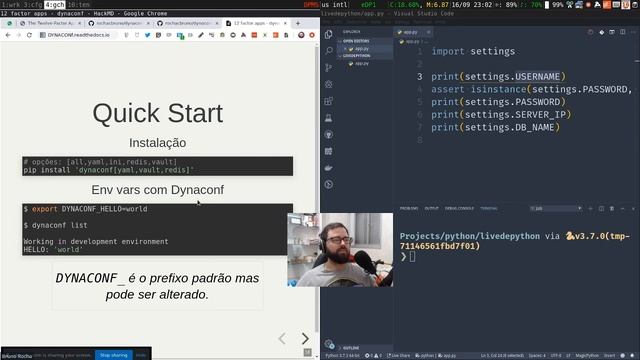Click the 'import settings' code line
This screenshot has height=360, width=640.
pyautogui.click(x=473, y=51)
